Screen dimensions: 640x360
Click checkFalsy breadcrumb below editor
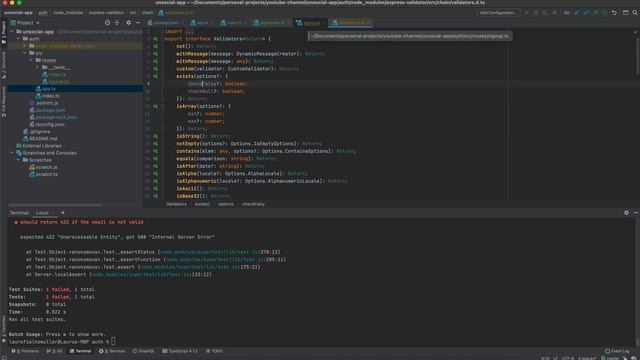[253, 204]
